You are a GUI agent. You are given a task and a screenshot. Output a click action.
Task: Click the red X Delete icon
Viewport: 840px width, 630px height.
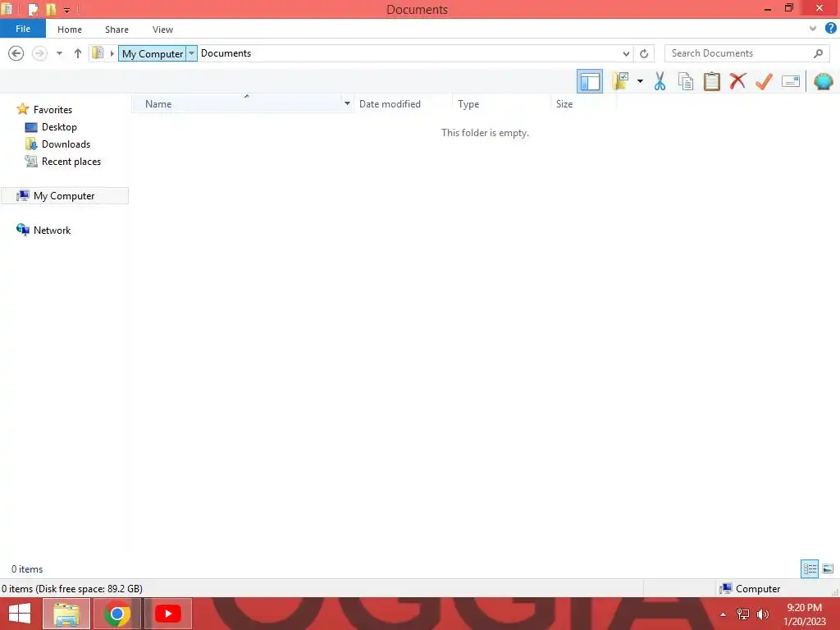pos(737,81)
